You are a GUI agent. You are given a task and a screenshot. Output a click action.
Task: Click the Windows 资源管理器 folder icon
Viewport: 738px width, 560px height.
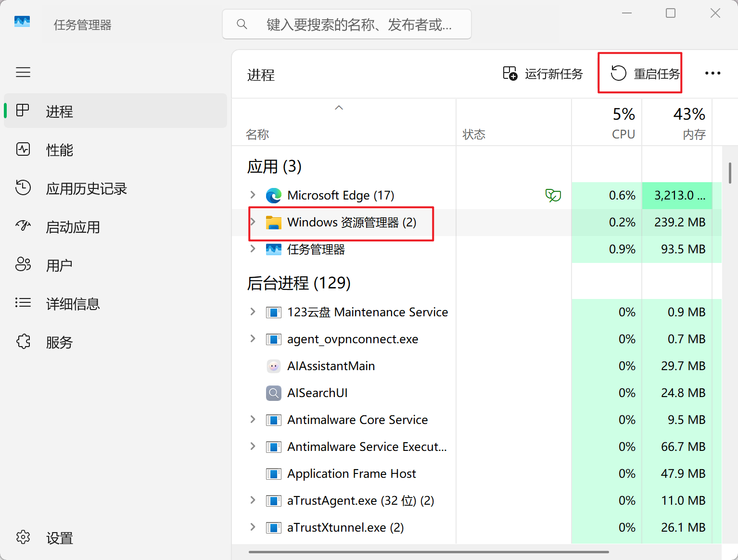pos(274,223)
